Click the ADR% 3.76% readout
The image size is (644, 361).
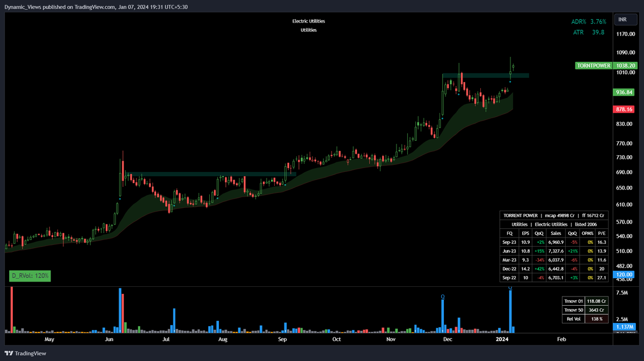point(589,22)
